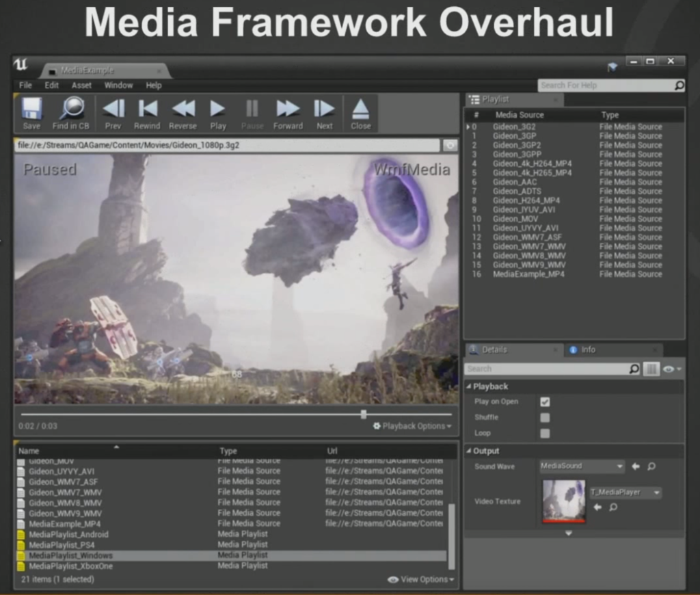This screenshot has height=595, width=700.
Task: Open View Options menu in asset list
Action: [421, 579]
